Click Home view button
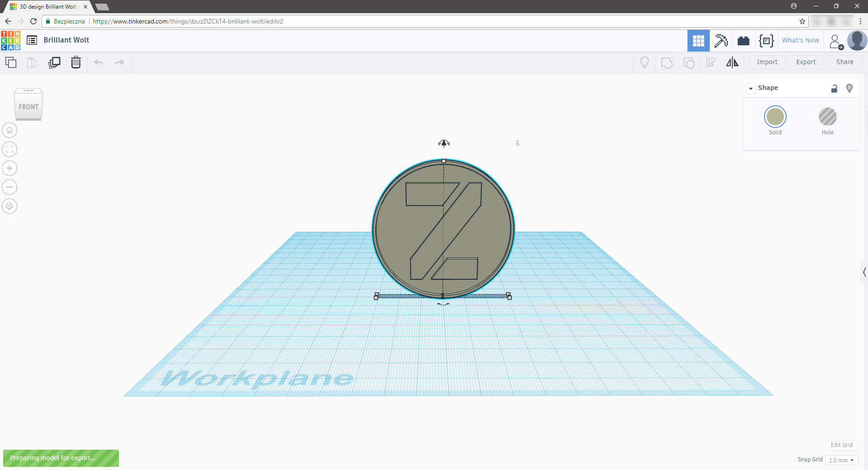Viewport: 868px width, 470px height. pyautogui.click(x=9, y=131)
